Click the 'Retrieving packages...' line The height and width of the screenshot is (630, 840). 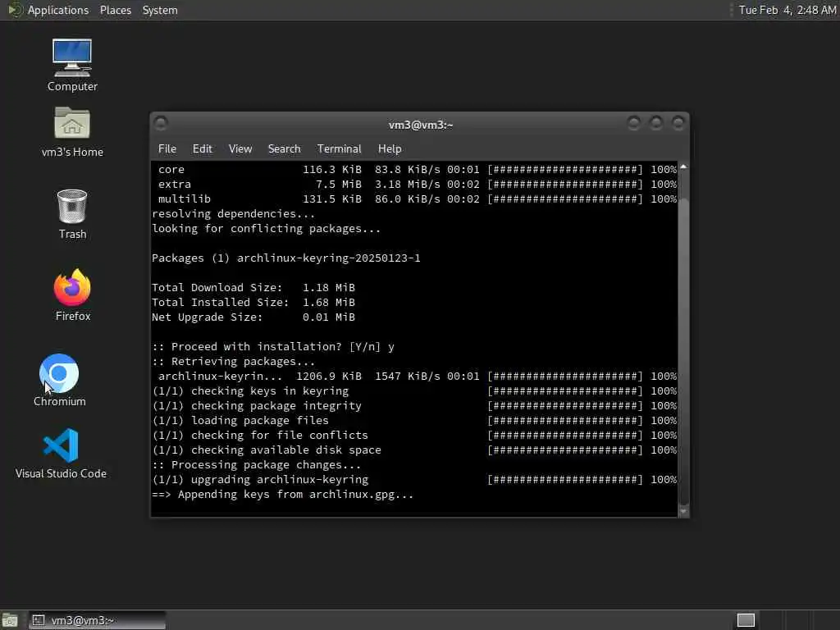click(x=234, y=362)
